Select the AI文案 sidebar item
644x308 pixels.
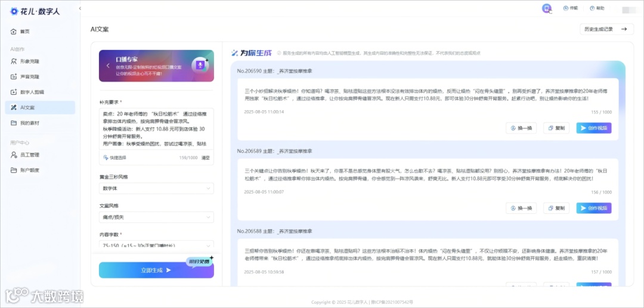point(41,107)
